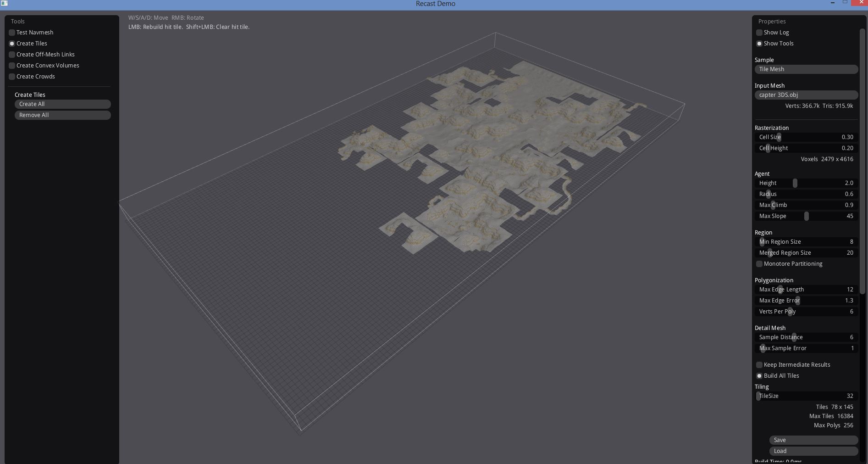
Task: Save the navmesh with Save button
Action: [x=813, y=440]
